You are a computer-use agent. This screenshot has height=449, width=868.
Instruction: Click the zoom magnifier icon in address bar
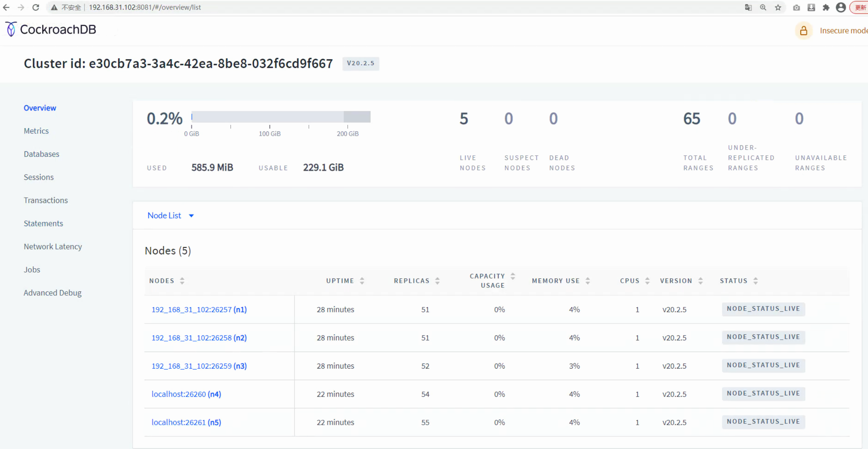pyautogui.click(x=763, y=7)
